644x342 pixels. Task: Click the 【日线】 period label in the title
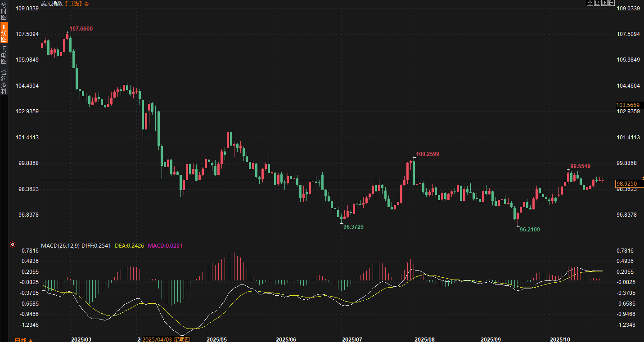click(x=73, y=4)
